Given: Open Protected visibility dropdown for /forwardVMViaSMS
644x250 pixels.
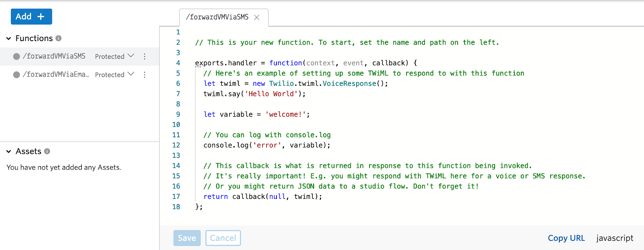Looking at the screenshot, I should (x=114, y=56).
